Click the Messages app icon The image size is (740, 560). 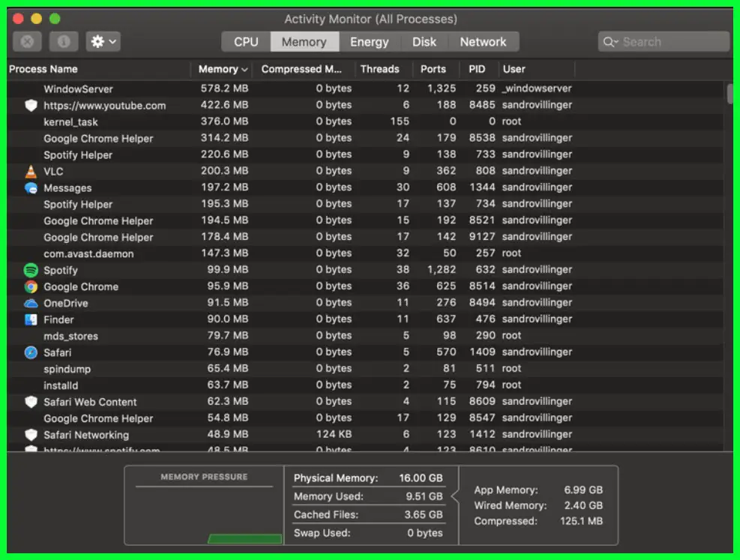(x=31, y=187)
